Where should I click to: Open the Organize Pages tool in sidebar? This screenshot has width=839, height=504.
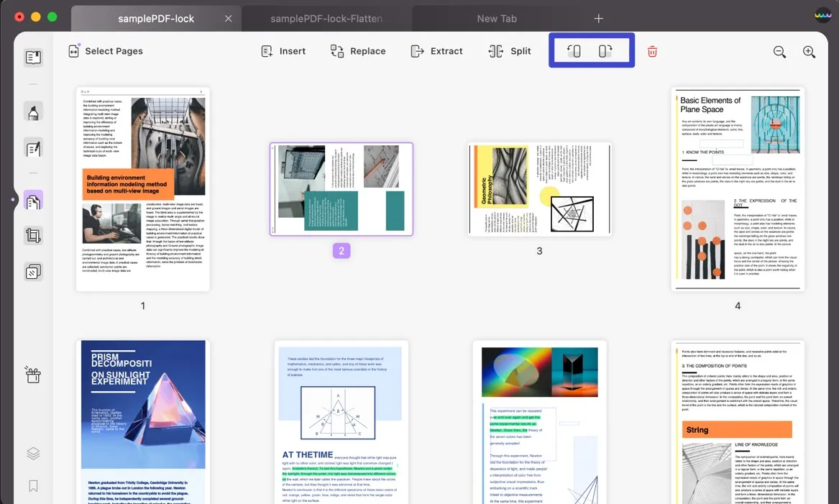[33, 201]
